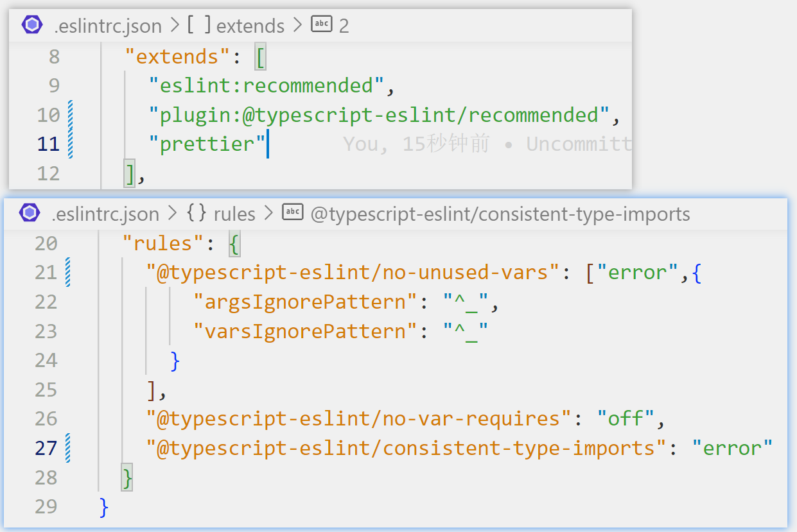
Task: Select the 2 entry in the extends breadcrumb
Action: coord(344,25)
